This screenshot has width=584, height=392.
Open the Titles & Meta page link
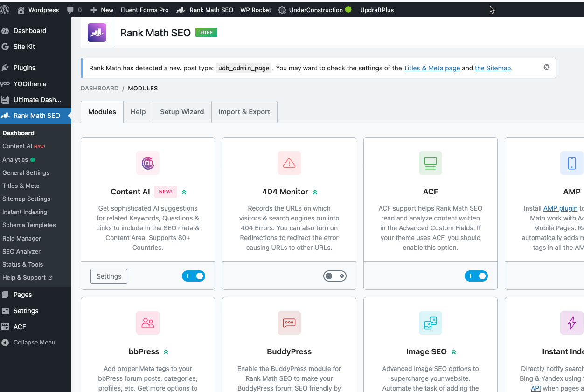(432, 68)
